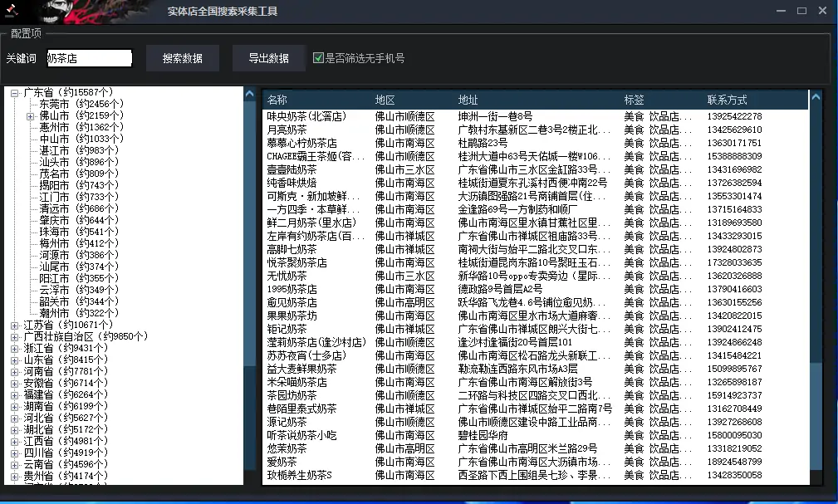Viewport: 838px width, 504px height.
Task: Click the 导出数据 button
Action: point(268,58)
